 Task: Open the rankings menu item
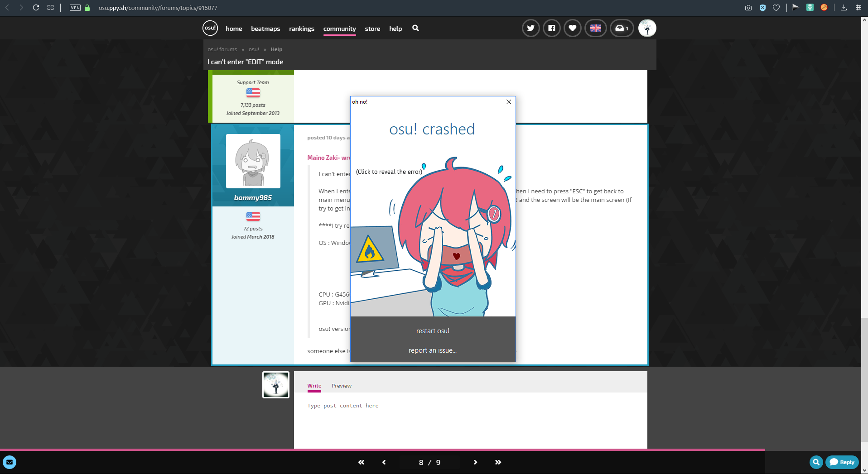[x=302, y=29]
